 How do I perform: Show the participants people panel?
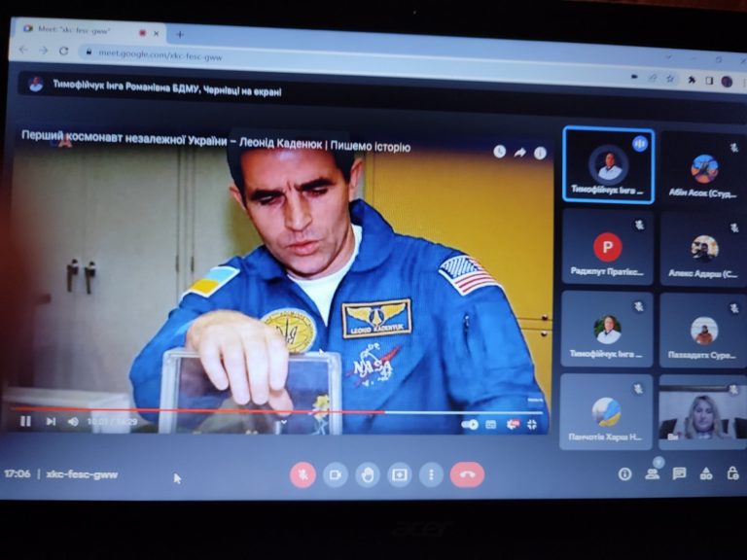653,473
